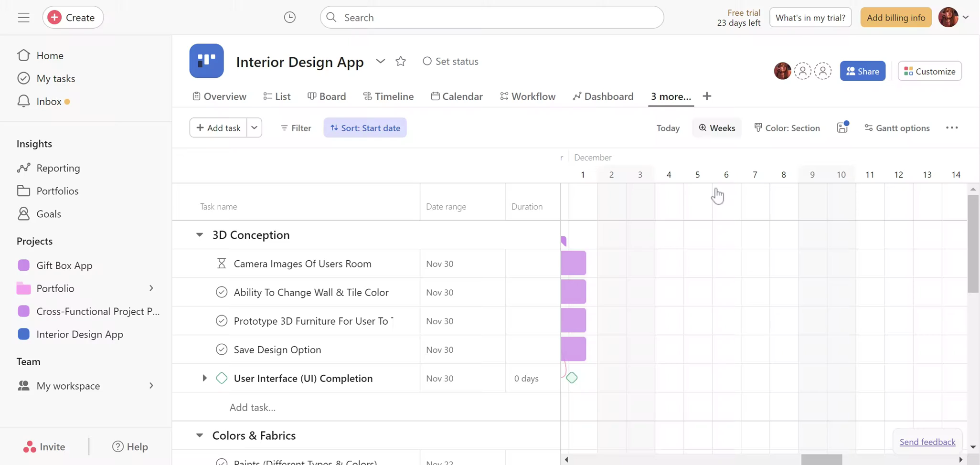Mark Save Design Option task complete
Viewport: 980px width, 465px height.
pyautogui.click(x=222, y=349)
